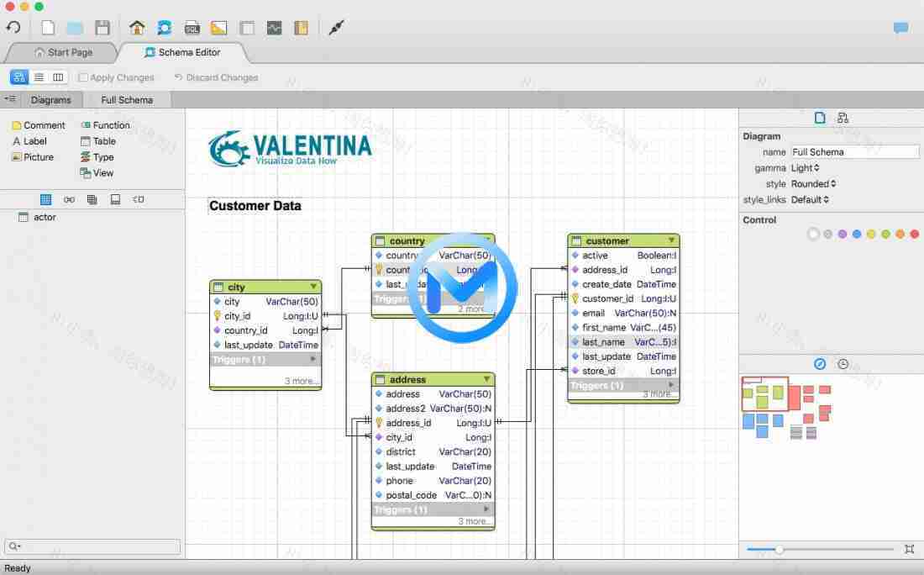Screen dimensions: 924x575
Task: Toggle diagram view mode in editor toolbar
Action: coord(18,76)
